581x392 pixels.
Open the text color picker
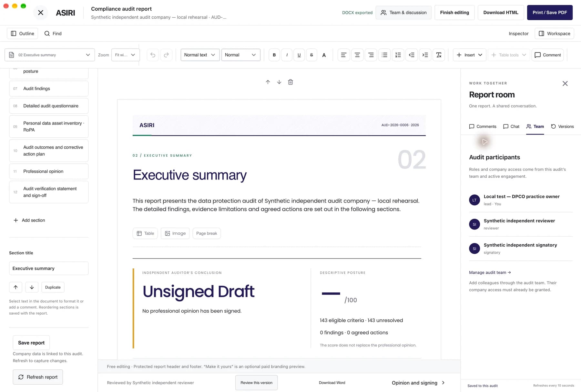coord(324,55)
